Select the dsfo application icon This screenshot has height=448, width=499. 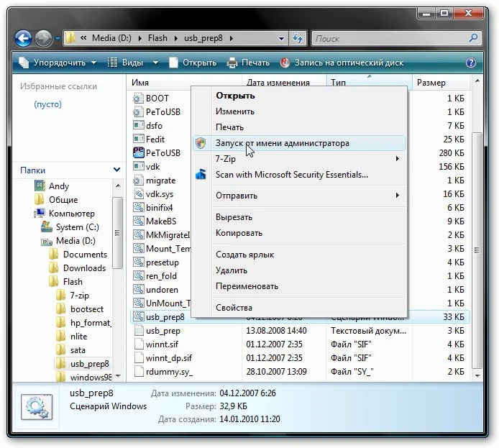tap(139, 125)
